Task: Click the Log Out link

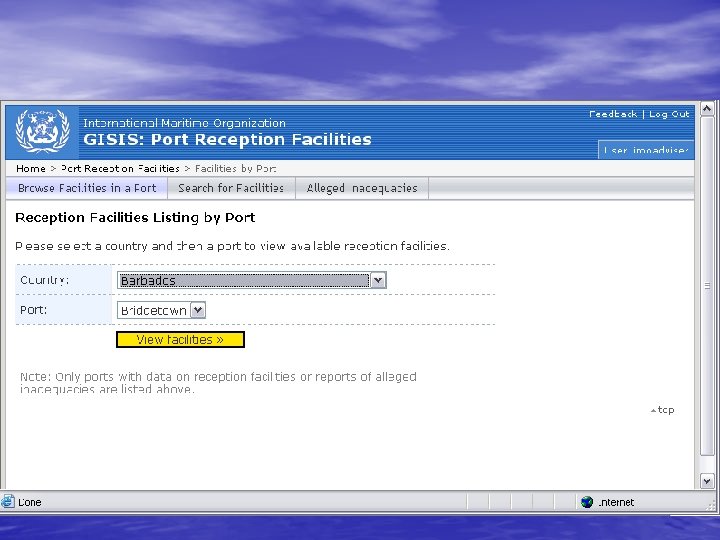Action: pos(669,114)
